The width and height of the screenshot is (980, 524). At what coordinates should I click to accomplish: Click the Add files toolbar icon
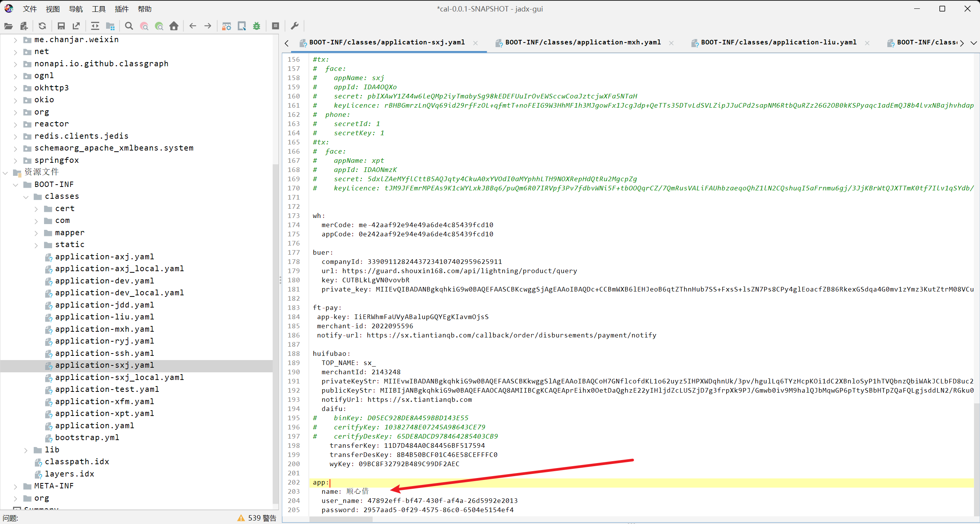pos(24,26)
